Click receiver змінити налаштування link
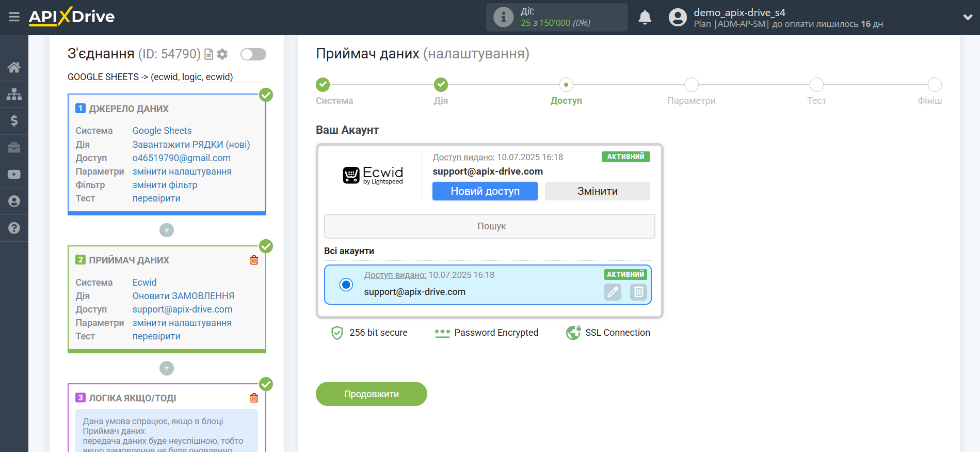This screenshot has width=980, height=452. 182,323
